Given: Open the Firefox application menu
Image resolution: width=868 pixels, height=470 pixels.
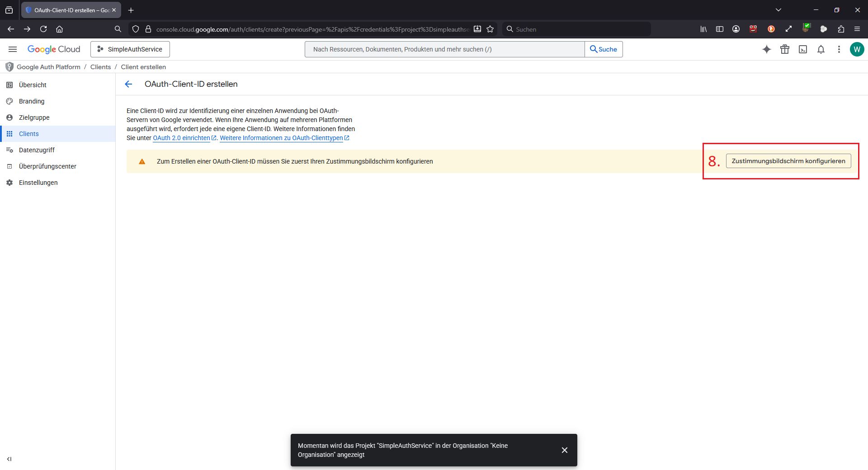Looking at the screenshot, I should click(x=857, y=29).
